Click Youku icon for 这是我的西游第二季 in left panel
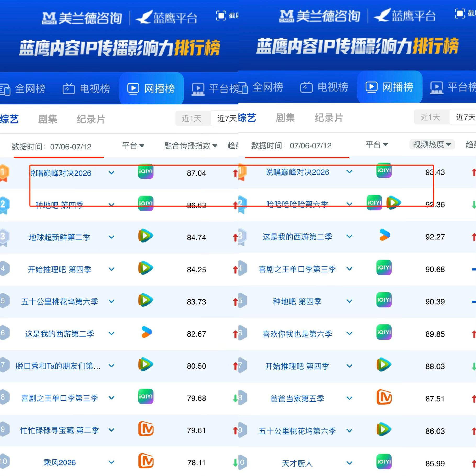The width and height of the screenshot is (476, 476). (146, 332)
